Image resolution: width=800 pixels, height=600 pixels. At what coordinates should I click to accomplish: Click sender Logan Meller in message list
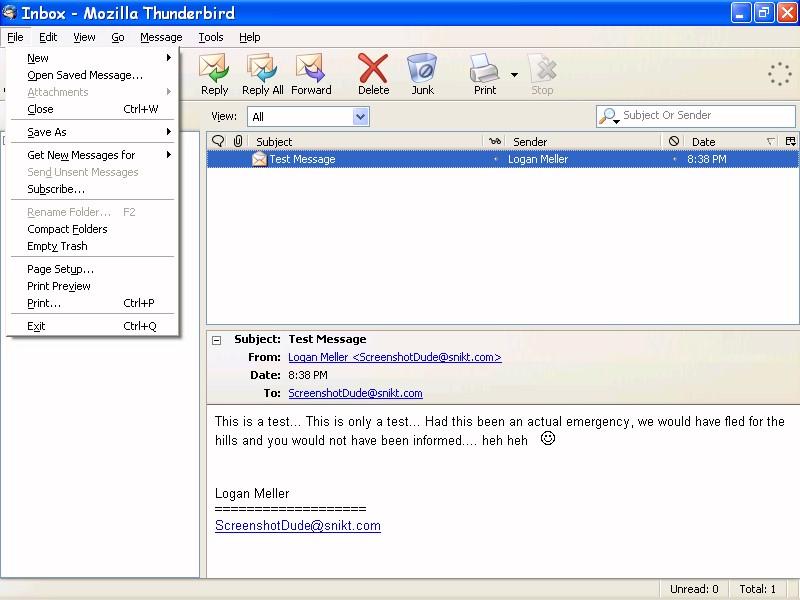(x=538, y=159)
